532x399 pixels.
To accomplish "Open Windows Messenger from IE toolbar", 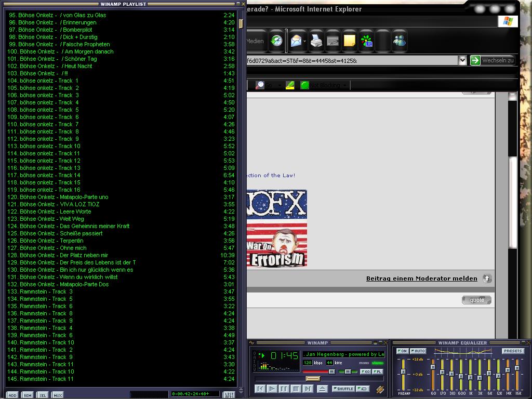I will (x=400, y=41).
